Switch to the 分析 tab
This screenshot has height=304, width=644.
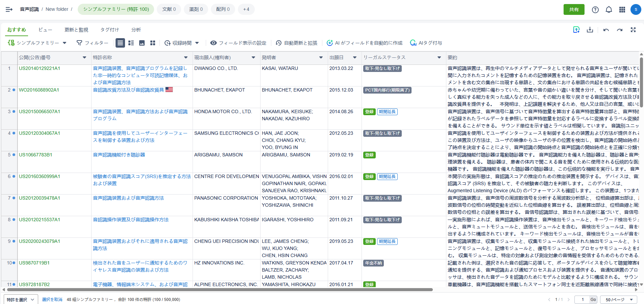136,30
